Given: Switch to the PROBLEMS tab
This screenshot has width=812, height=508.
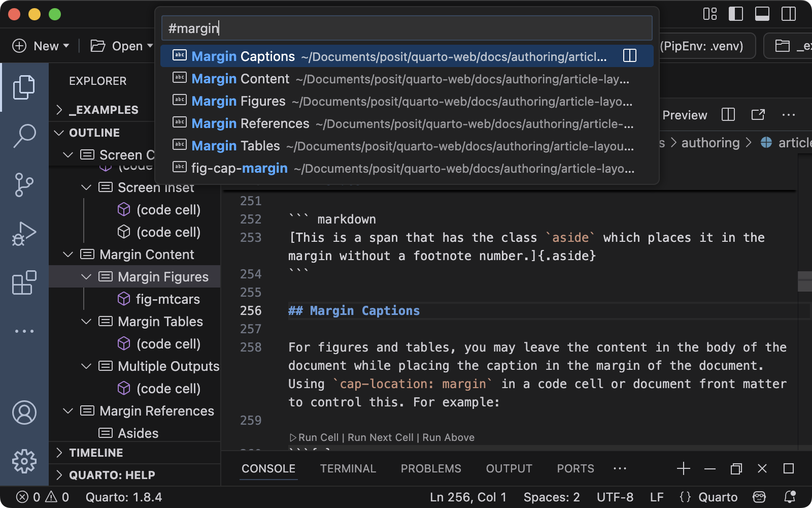Looking at the screenshot, I should click(x=431, y=468).
